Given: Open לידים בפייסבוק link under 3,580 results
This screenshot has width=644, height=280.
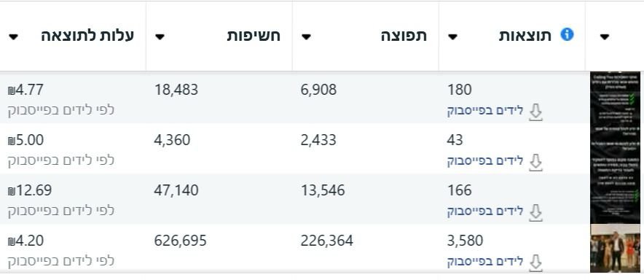Looking at the screenshot, I should (485, 262).
